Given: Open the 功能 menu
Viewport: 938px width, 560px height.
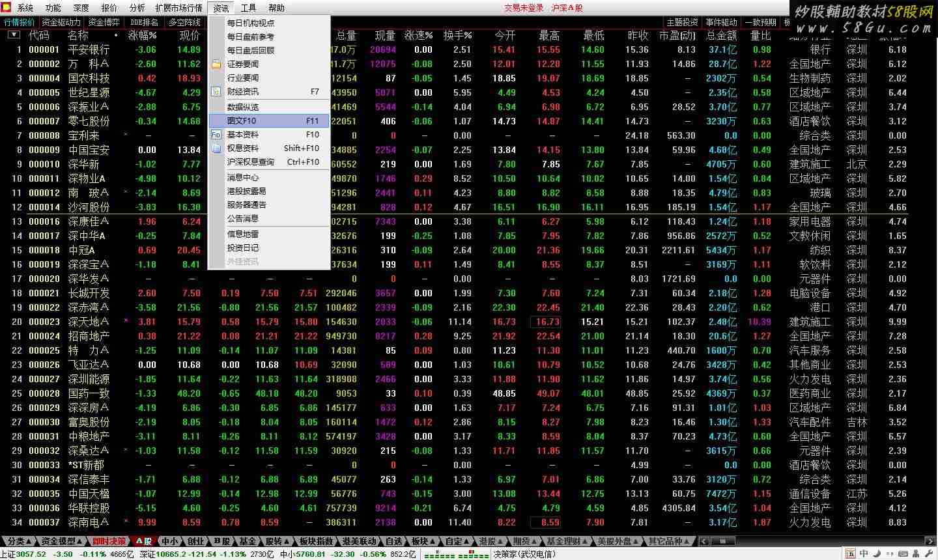Looking at the screenshot, I should point(53,8).
